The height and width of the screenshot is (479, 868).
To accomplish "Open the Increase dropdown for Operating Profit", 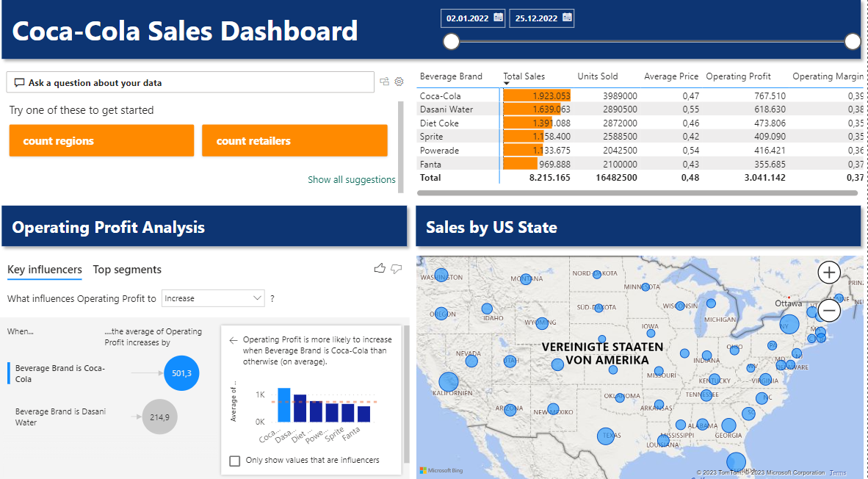I will tap(213, 298).
